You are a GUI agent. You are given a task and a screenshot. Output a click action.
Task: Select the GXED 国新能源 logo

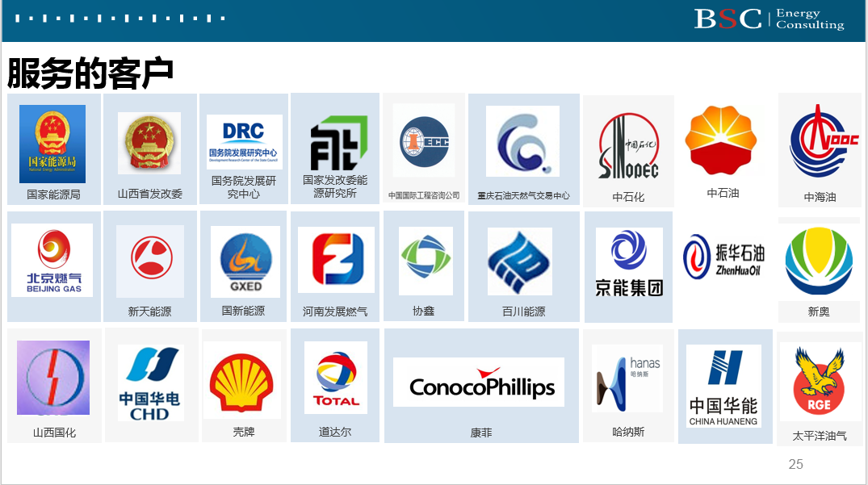coord(245,262)
